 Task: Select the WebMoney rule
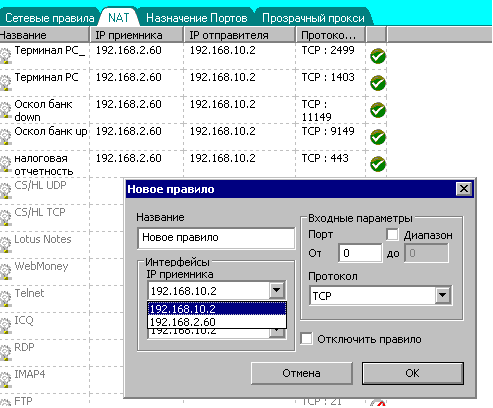pos(41,266)
